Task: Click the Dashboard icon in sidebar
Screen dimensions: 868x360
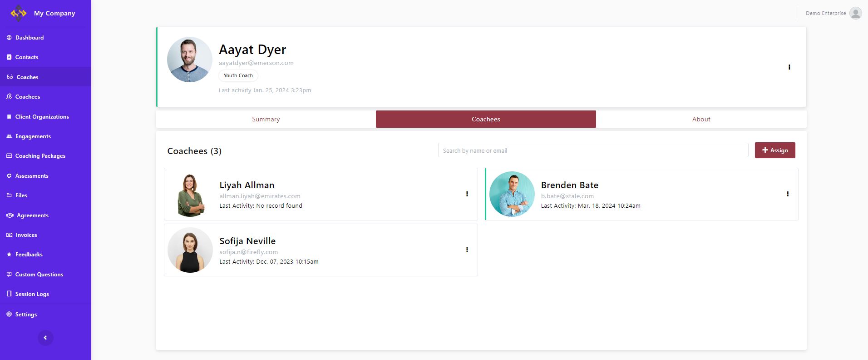Action: pos(9,38)
